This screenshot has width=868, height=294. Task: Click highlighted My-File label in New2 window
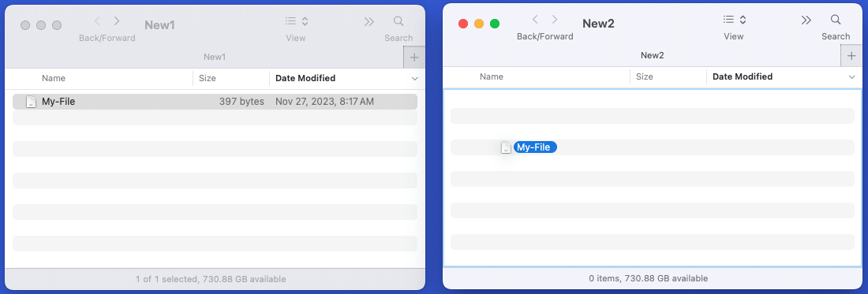[535, 147]
